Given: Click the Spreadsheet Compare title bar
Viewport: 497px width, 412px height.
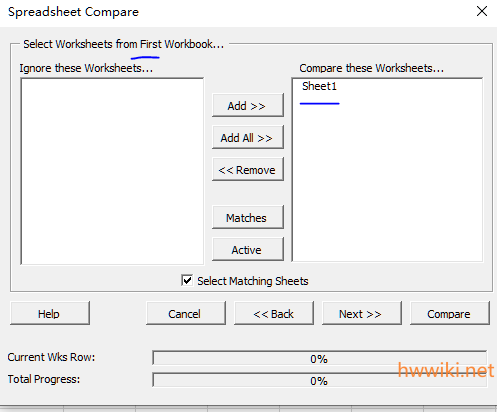Looking at the screenshot, I should (x=233, y=12).
